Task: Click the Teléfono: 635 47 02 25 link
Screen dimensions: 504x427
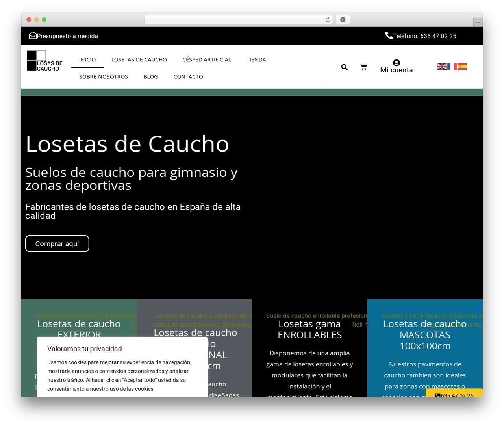Action: (424, 36)
